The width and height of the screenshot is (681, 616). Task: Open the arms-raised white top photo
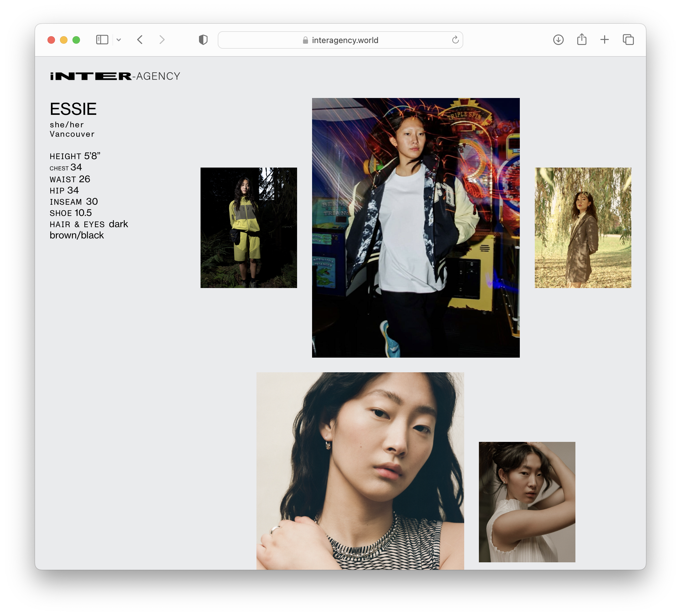tap(527, 501)
